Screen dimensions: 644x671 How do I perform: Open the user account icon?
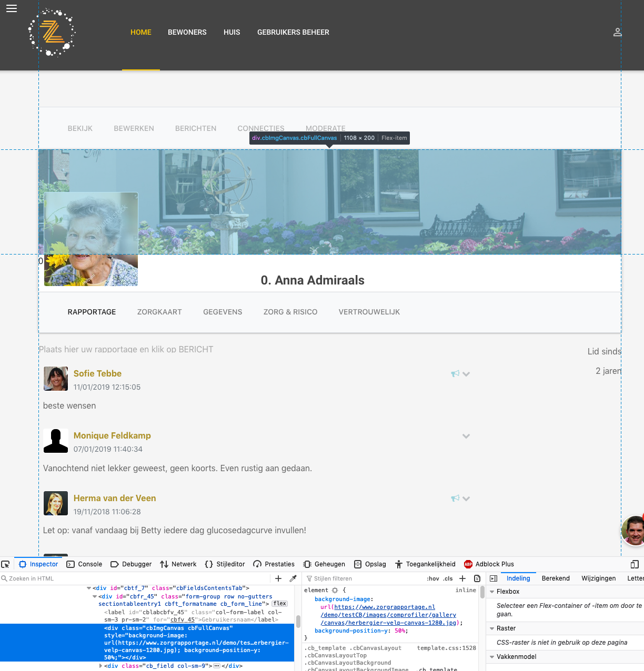[618, 32]
